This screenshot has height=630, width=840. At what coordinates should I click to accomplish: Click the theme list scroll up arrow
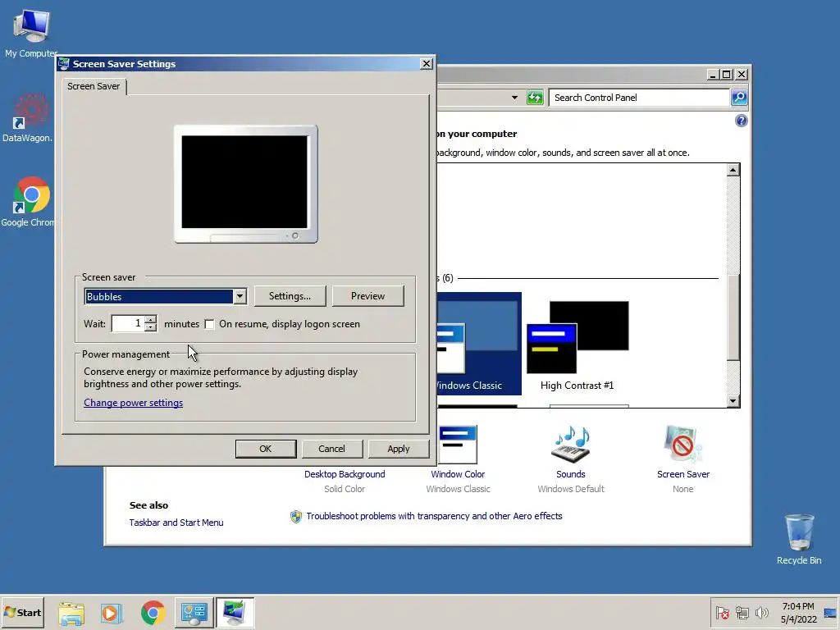click(733, 171)
